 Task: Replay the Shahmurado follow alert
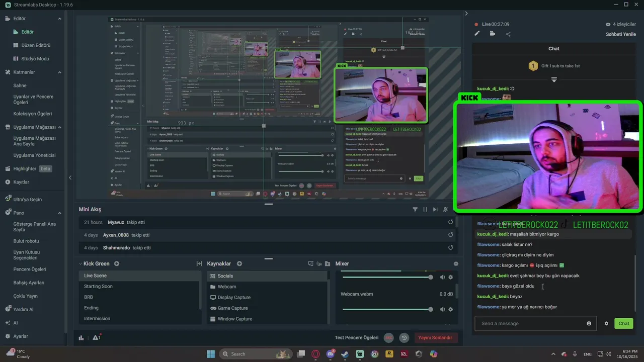tap(450, 247)
